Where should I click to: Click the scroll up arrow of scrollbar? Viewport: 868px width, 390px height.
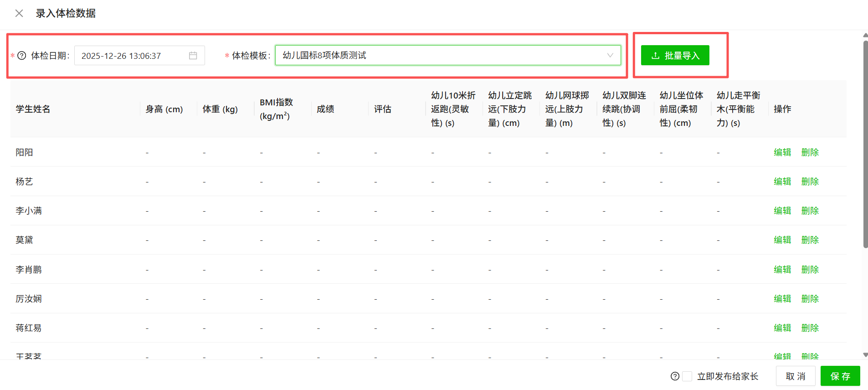click(x=865, y=35)
